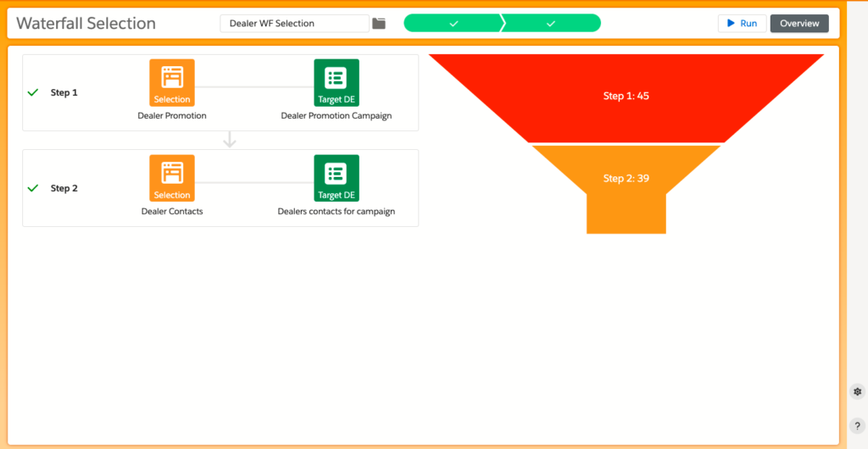Click the down arrow between the steps
Viewport: 868px width, 449px height.
pos(229,141)
